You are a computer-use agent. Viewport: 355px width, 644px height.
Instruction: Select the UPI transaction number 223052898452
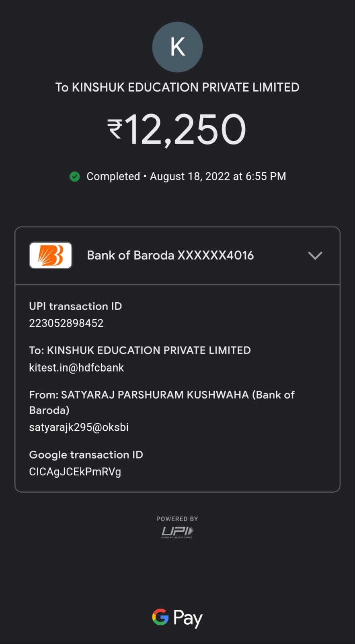[x=66, y=323]
